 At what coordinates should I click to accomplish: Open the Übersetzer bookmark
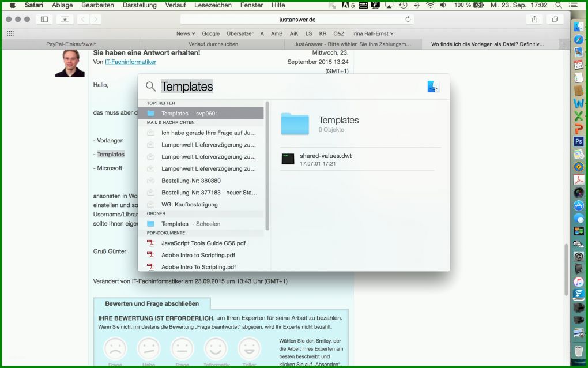(x=240, y=33)
